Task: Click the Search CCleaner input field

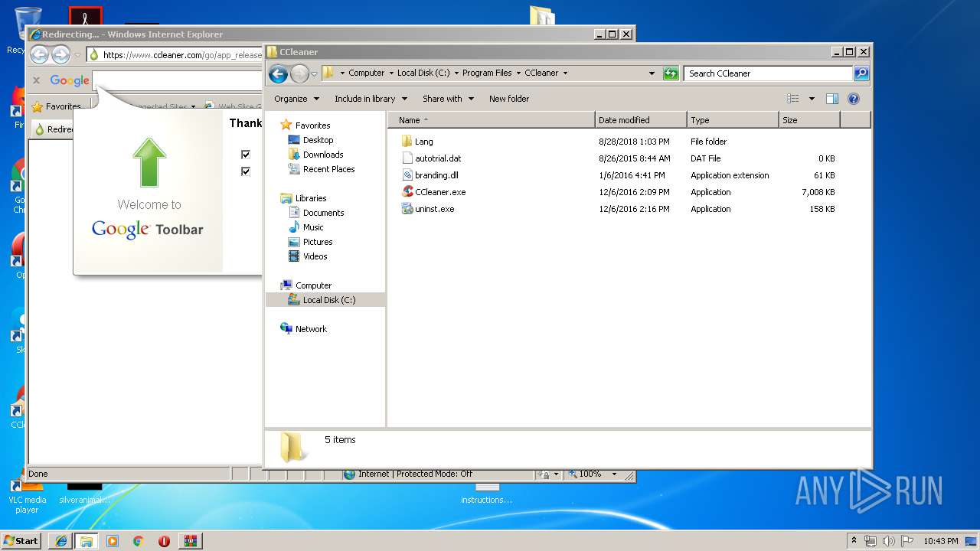Action: 768,73
